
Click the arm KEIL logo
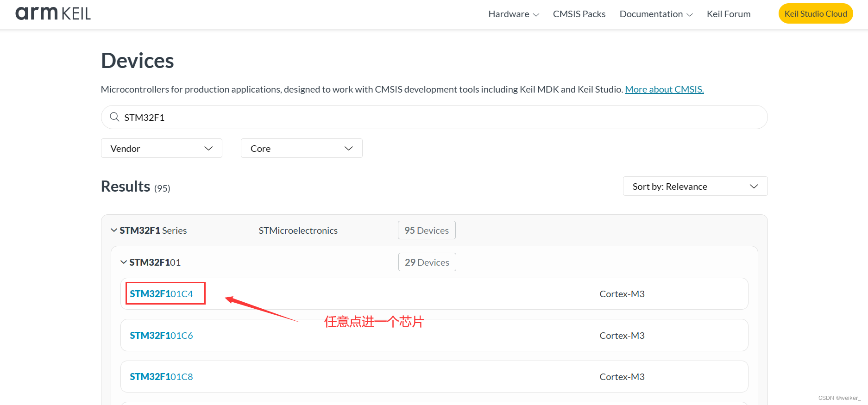53,13
